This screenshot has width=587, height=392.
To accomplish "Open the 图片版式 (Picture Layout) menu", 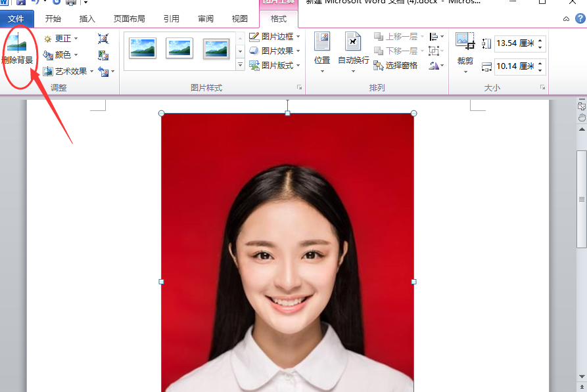I will [x=274, y=65].
